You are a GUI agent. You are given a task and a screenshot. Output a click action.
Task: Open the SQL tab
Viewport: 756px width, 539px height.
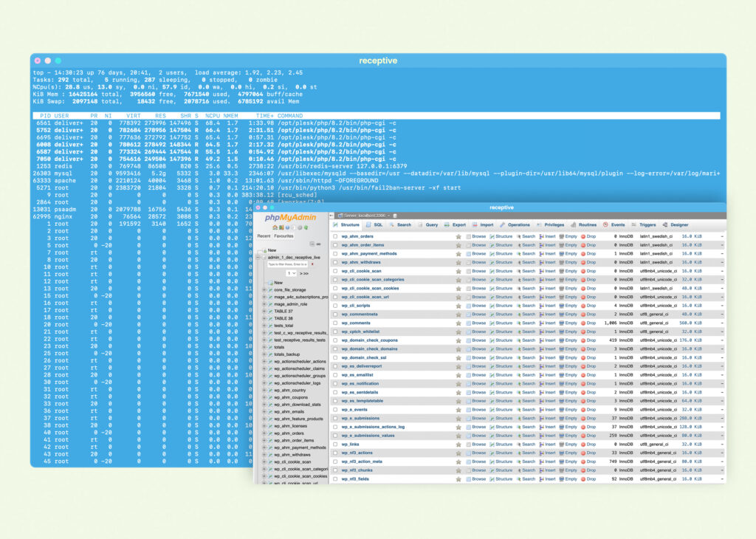374,225
